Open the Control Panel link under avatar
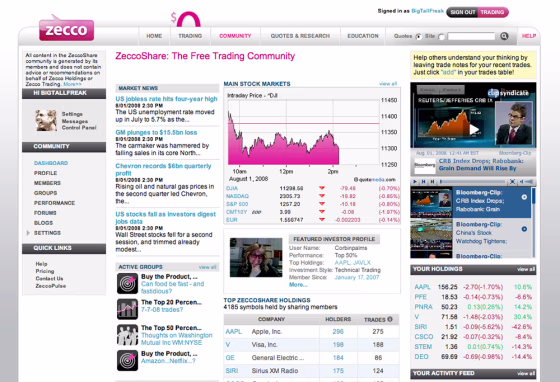Image resolution: width=560 pixels, height=382 pixels. pos(79,128)
